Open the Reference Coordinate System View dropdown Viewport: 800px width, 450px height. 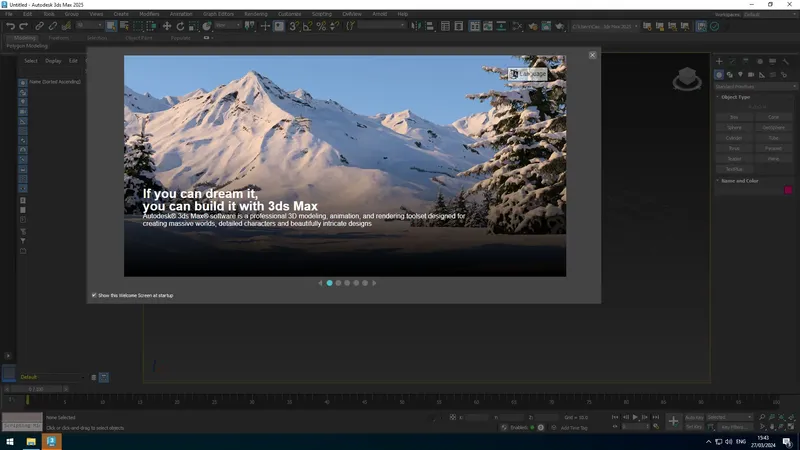(228, 25)
